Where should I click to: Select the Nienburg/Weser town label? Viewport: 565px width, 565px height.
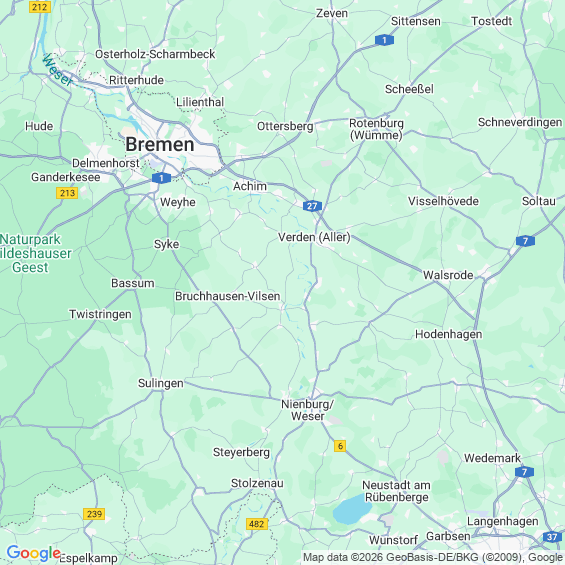[x=307, y=410]
